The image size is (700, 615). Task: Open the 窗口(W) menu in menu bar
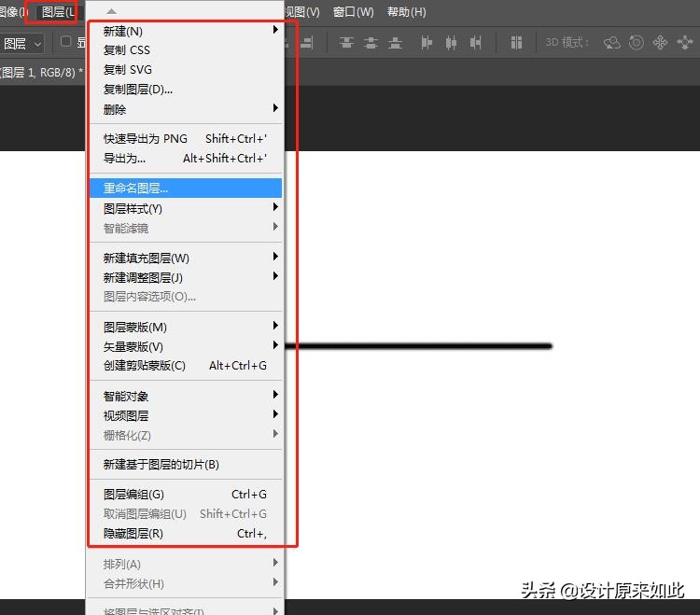(353, 12)
